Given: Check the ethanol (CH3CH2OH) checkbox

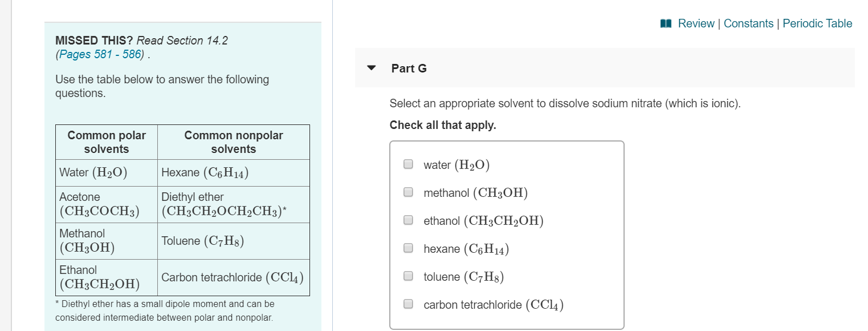Looking at the screenshot, I should tap(408, 220).
